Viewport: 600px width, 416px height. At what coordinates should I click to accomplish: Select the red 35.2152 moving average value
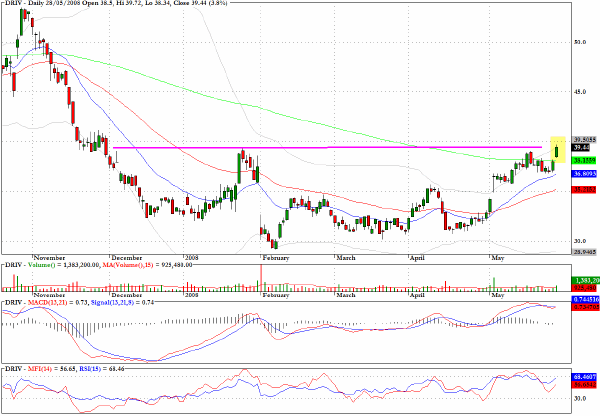tap(584, 189)
